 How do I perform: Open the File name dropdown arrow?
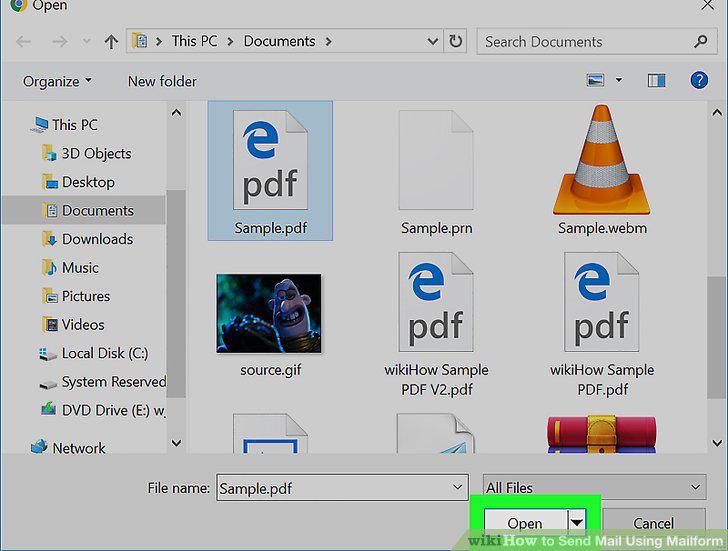point(457,487)
